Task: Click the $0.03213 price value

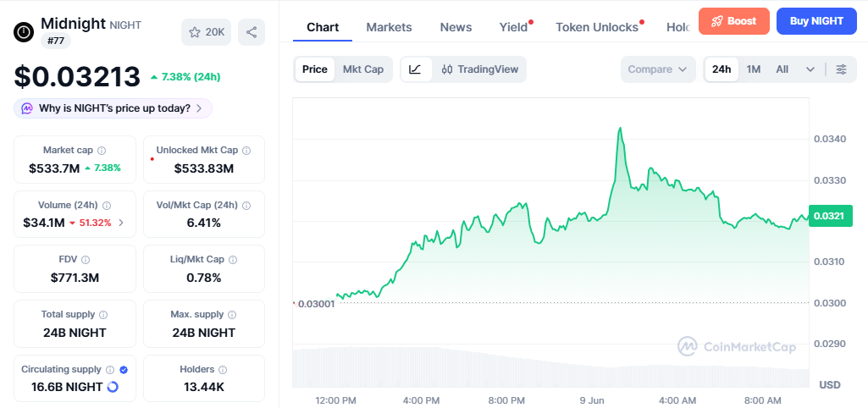Action: tap(77, 77)
